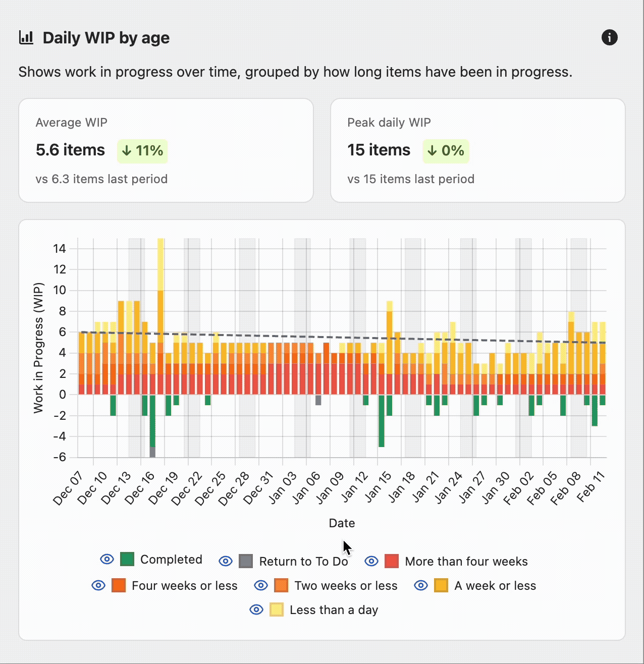Click the Two weeks or less legend label
Viewport: 644px width, 664px height.
[x=346, y=586]
